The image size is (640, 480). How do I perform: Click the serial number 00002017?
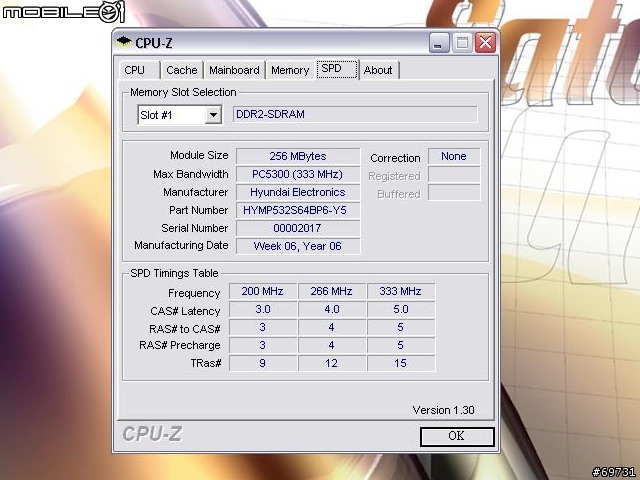298,228
